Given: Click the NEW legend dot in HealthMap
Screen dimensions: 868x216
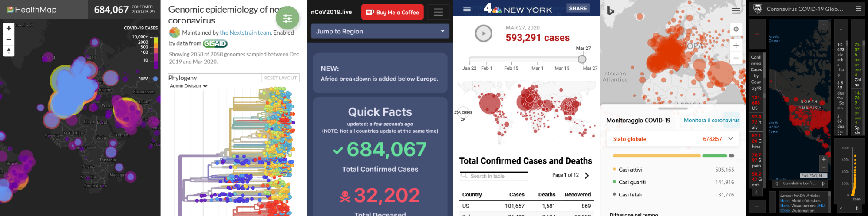Looking at the screenshot, I should pos(156,79).
